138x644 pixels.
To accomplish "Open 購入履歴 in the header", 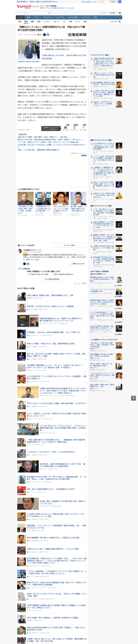I will pyautogui.click(x=112, y=13).
